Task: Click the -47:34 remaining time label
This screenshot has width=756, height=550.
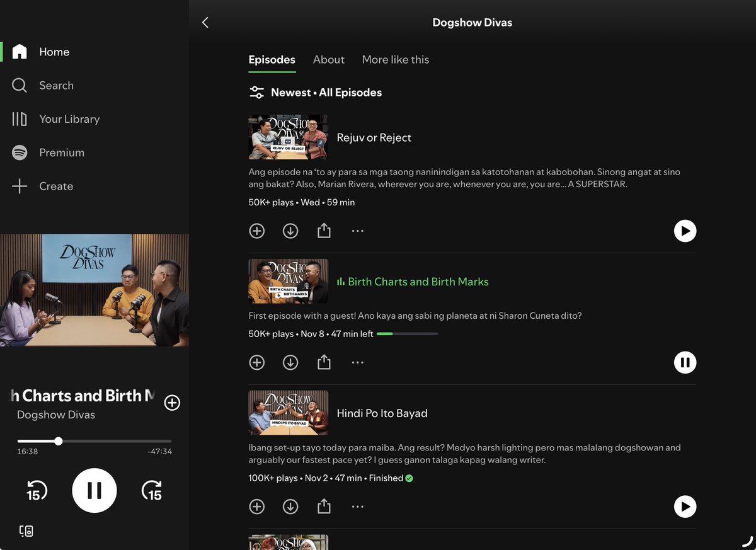Action: pos(159,451)
